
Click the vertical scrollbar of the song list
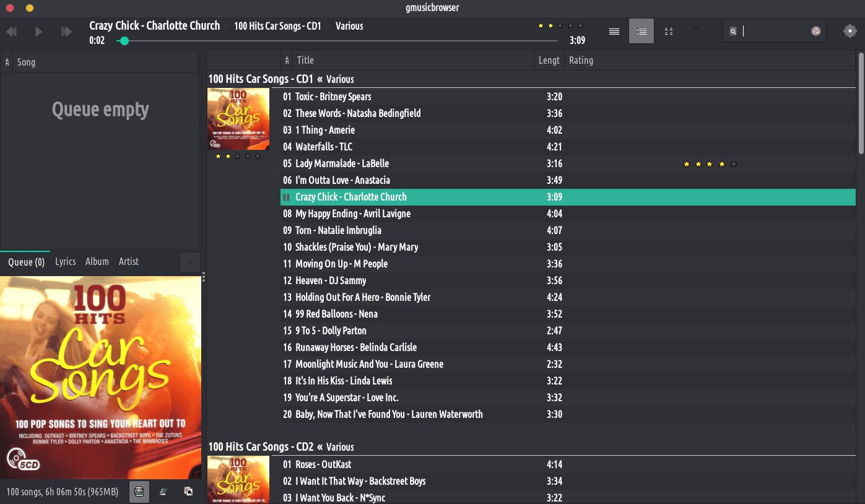click(x=861, y=104)
